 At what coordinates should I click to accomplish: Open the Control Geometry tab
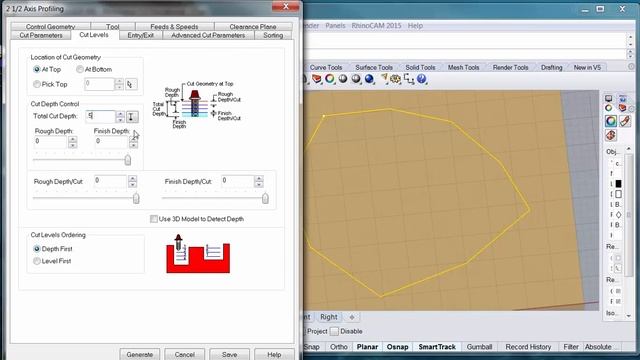[51, 27]
